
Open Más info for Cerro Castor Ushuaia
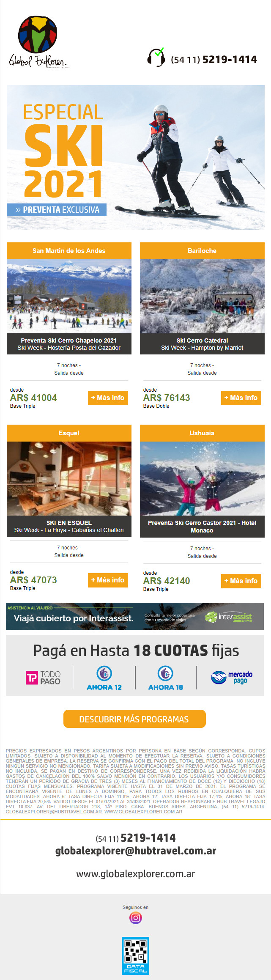pos(241,581)
